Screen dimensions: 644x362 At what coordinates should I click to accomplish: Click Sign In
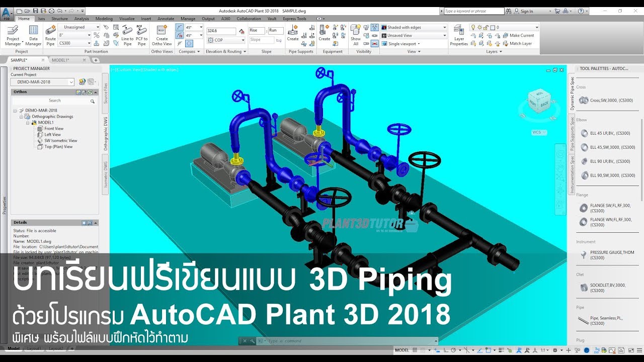[x=527, y=11]
